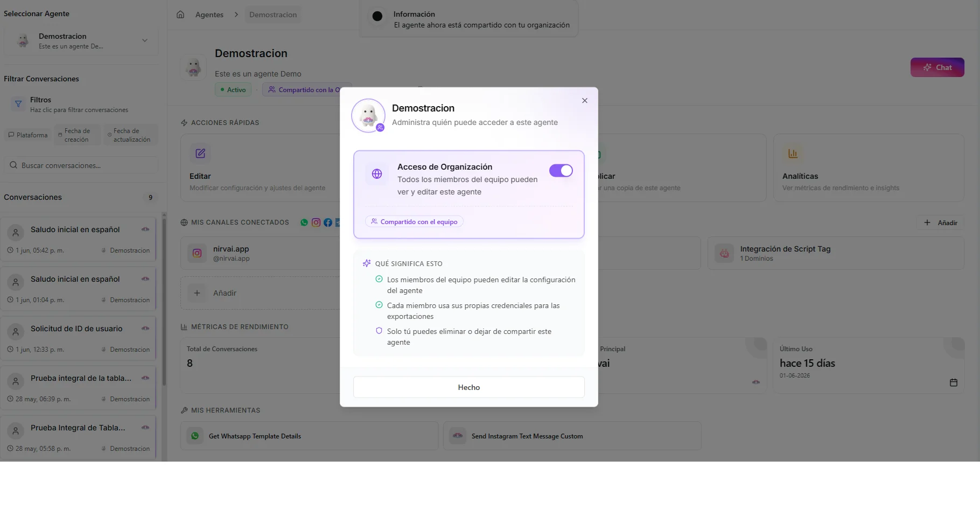Open the 28 may, 05:58 p. m. conversation
Image resolution: width=980 pixels, height=509 pixels.
click(78, 437)
